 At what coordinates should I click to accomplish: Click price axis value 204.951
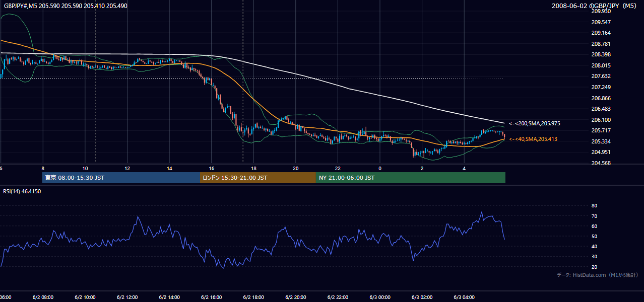pos(601,152)
